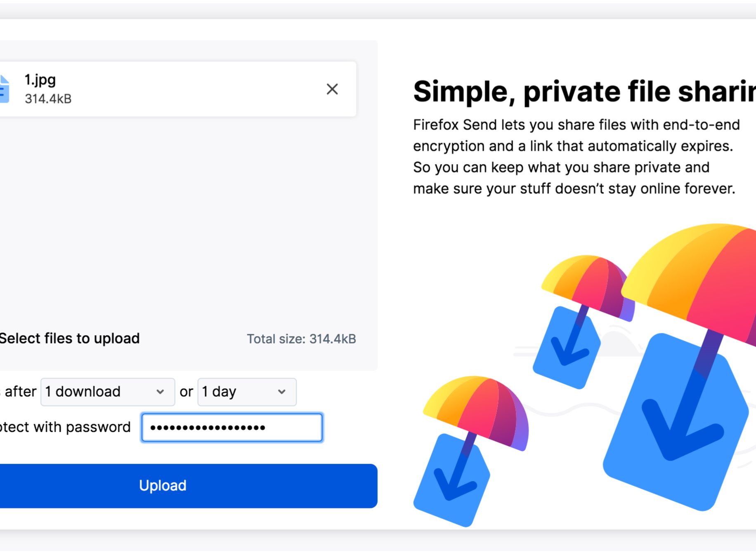Click the blue file beneath the bottom umbrella
Image resolution: width=756 pixels, height=555 pixels.
pos(452,480)
